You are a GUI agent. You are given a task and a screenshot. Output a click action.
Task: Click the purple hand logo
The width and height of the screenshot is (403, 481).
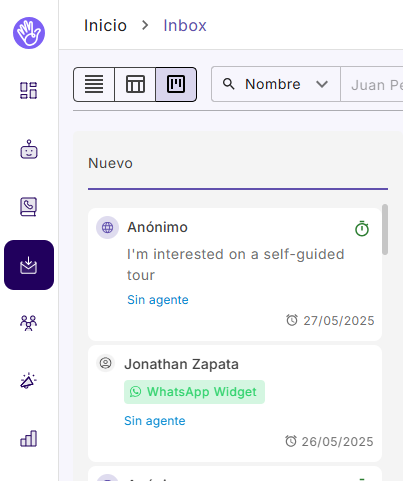click(29, 33)
